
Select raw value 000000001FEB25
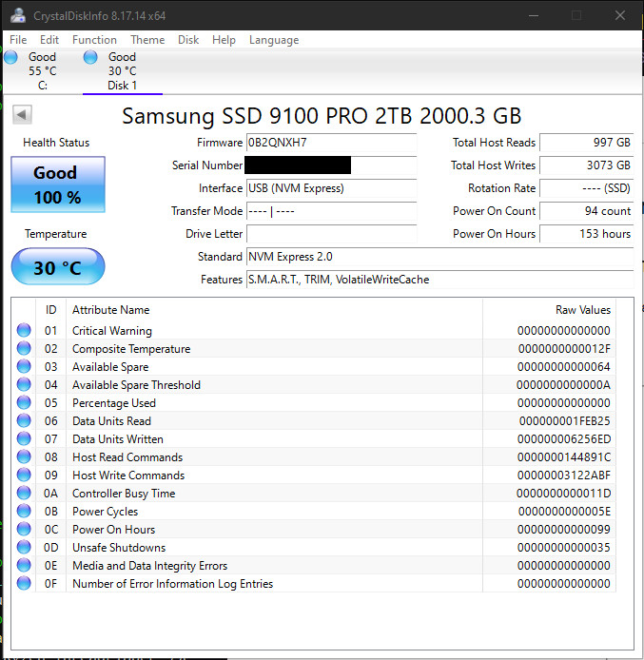[564, 421]
